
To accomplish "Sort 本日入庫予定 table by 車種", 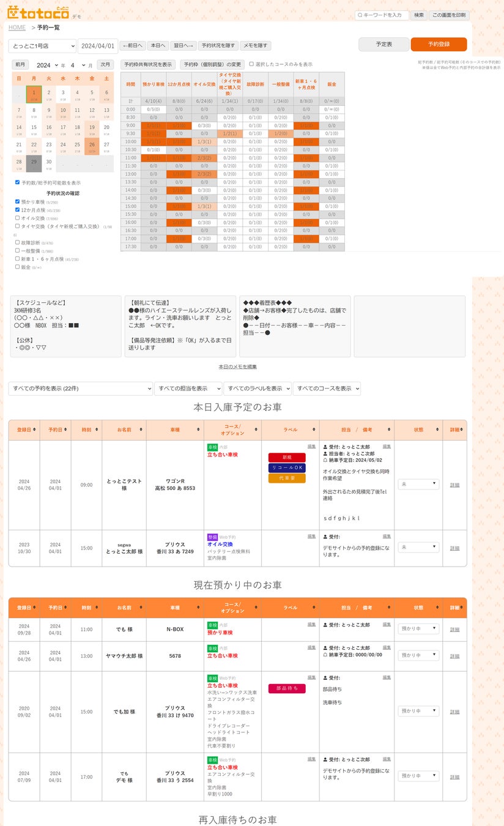I will [x=175, y=430].
